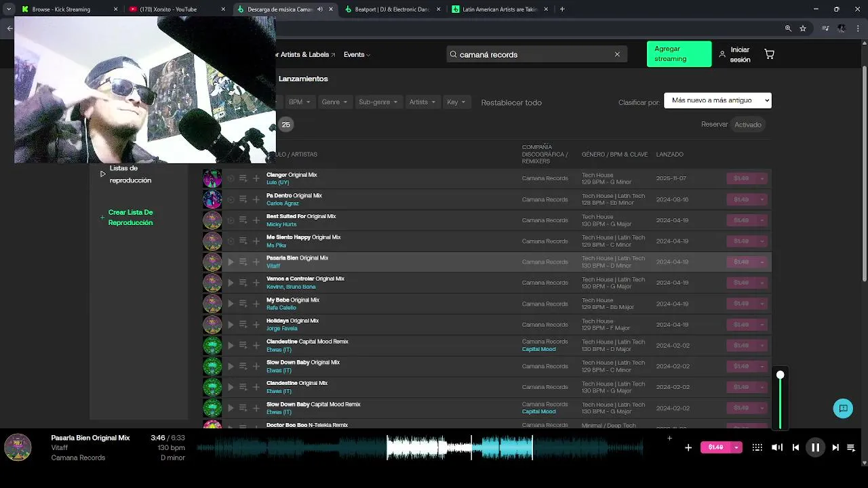Open the queue list in player bar
This screenshot has width=868, height=488.
coord(851,447)
